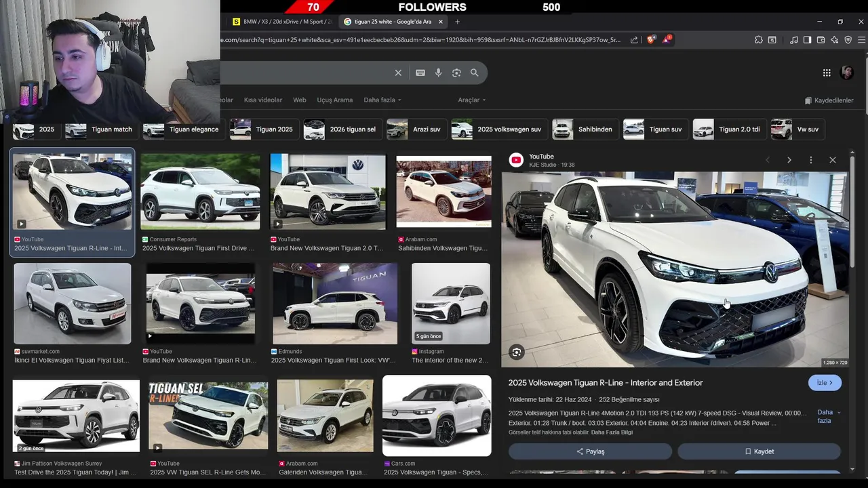Submit search with the magnifier icon

click(475, 73)
